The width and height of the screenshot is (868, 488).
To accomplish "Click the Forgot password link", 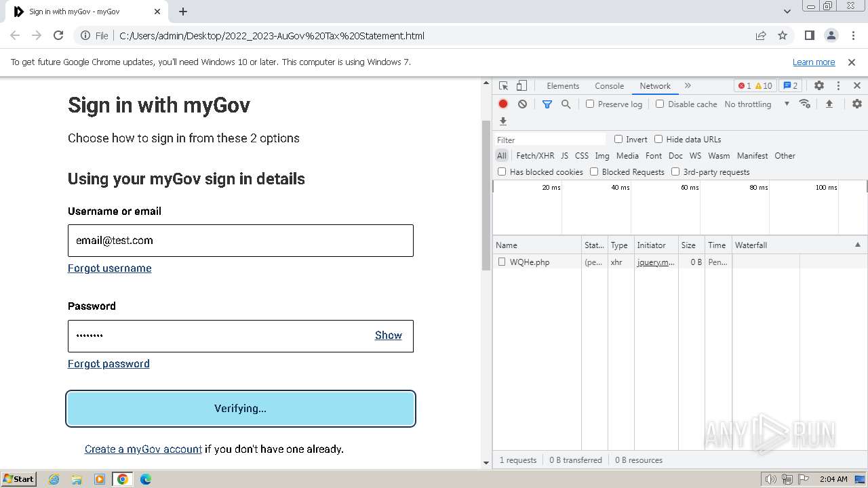I will pyautogui.click(x=108, y=364).
